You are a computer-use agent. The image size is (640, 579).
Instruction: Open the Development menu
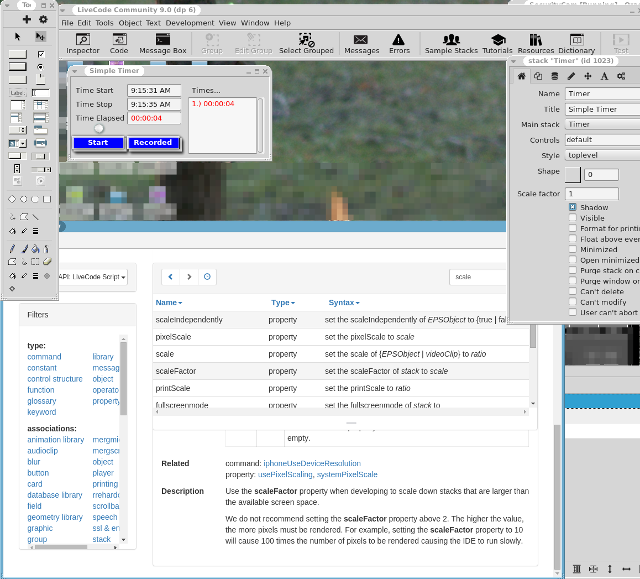click(190, 22)
